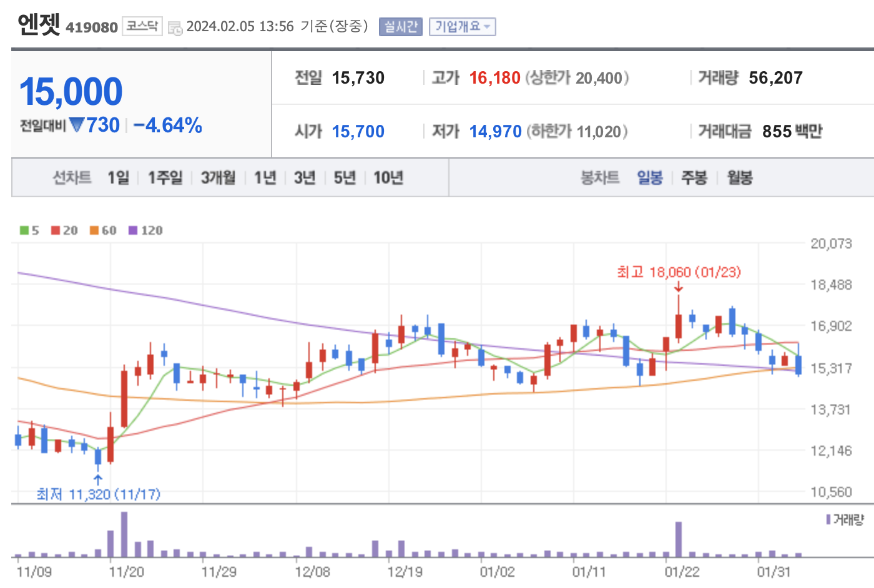Select the 1일 line chart period
874x588 pixels.
click(x=118, y=178)
